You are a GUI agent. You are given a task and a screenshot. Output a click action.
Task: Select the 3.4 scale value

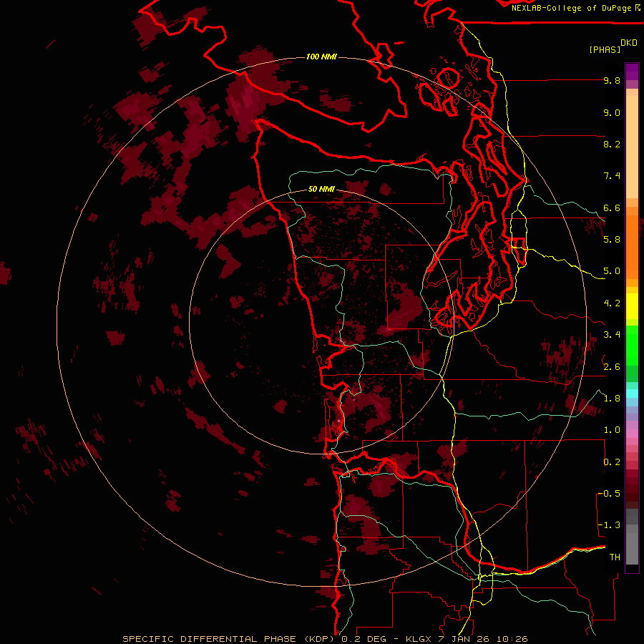612,335
